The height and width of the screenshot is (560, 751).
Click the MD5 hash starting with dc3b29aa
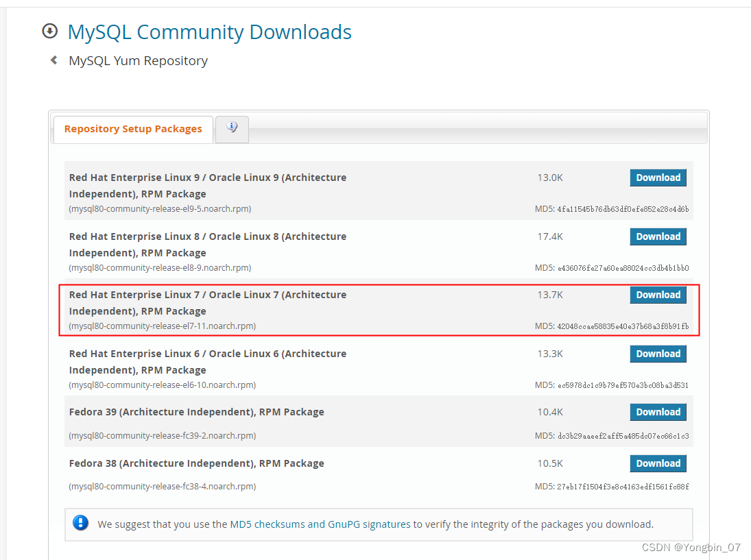[623, 436]
